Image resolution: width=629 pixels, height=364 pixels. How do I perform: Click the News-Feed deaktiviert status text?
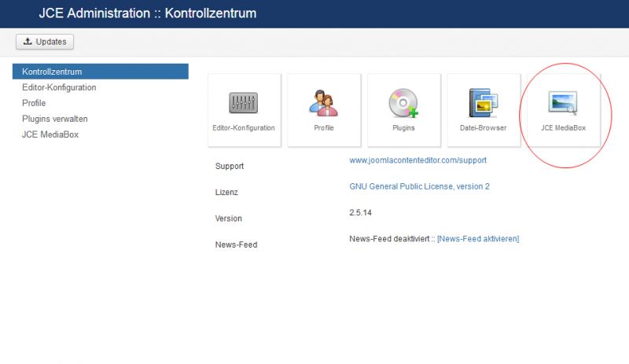click(x=389, y=239)
